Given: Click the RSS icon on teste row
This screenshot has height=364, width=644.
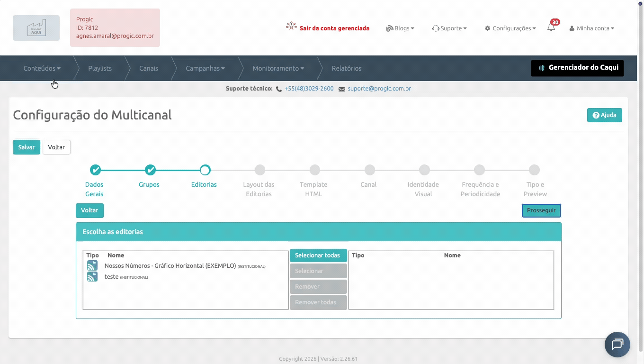Looking at the screenshot, I should (92, 277).
